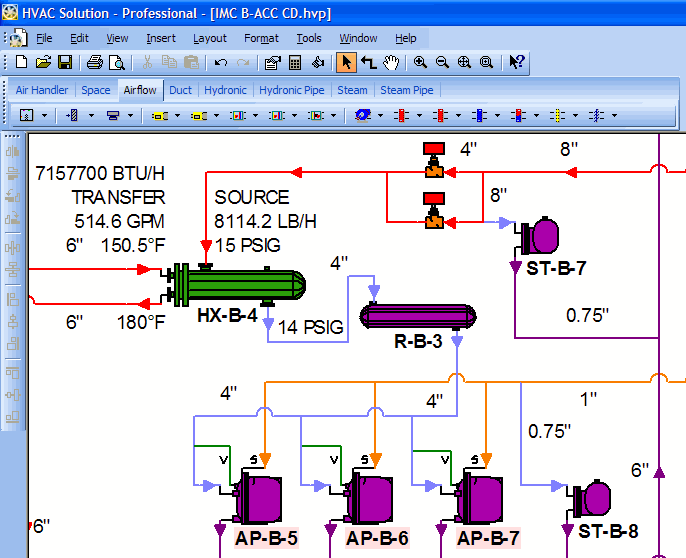Save the project using the floppy disk icon
The height and width of the screenshot is (558, 686).
coord(64,62)
